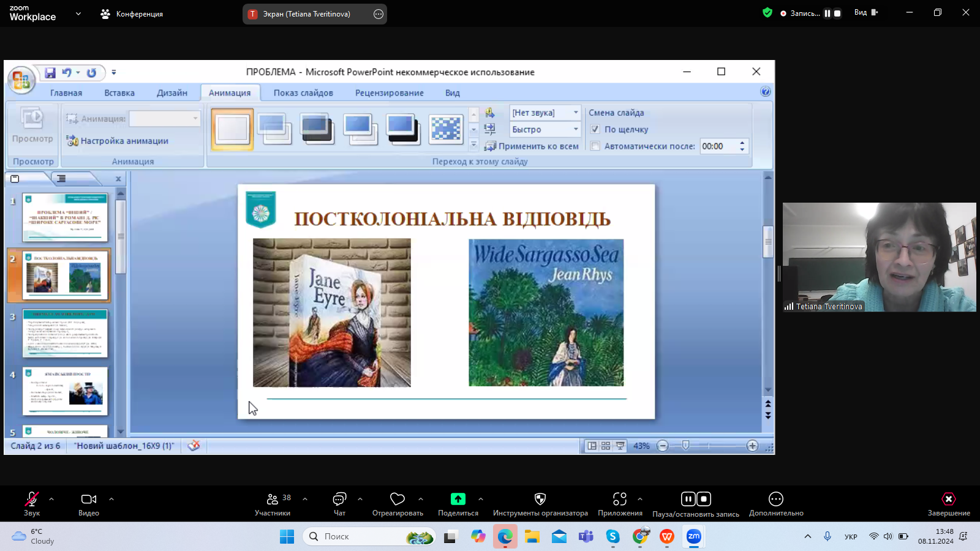Enable 'Автоматически после' checkbox

595,146
